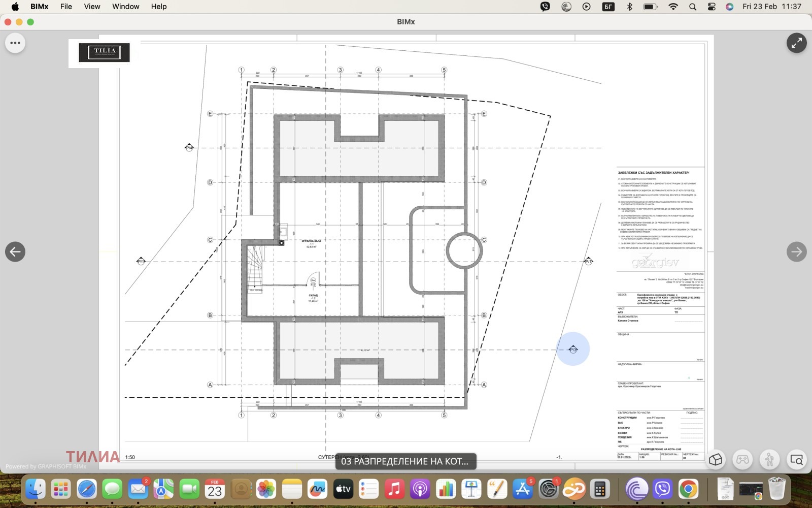812x508 pixels.
Task: Click the P/4 section marker on the plan
Action: 189,148
